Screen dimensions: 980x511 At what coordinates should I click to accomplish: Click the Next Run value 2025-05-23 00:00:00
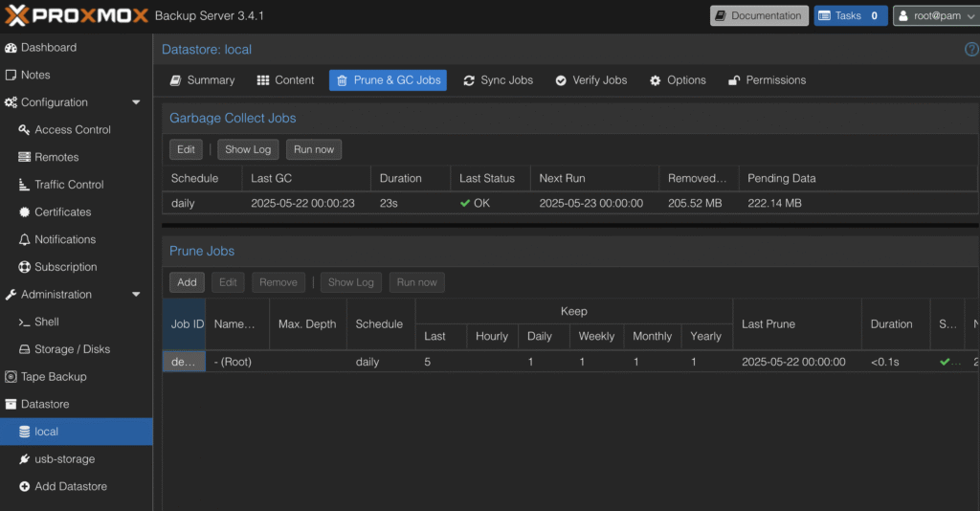[591, 204]
